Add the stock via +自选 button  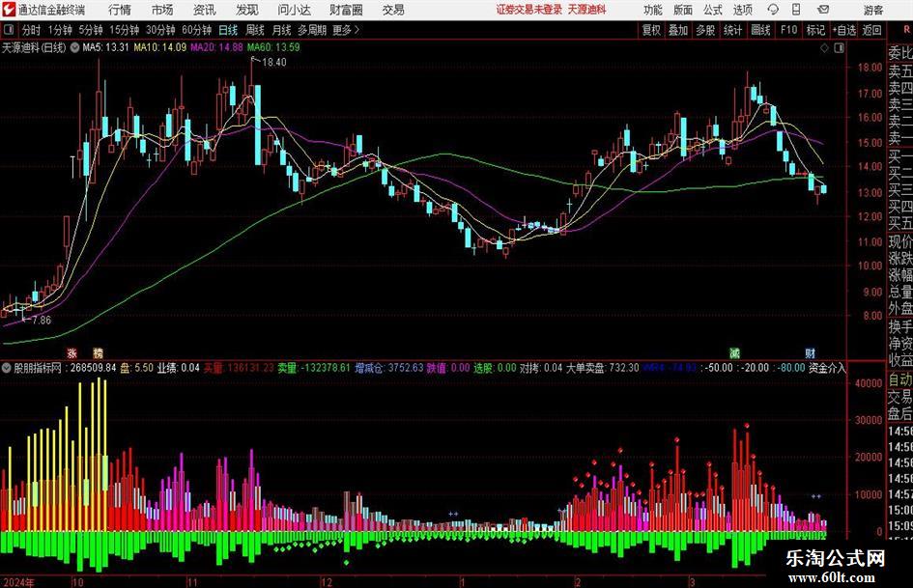tap(844, 30)
